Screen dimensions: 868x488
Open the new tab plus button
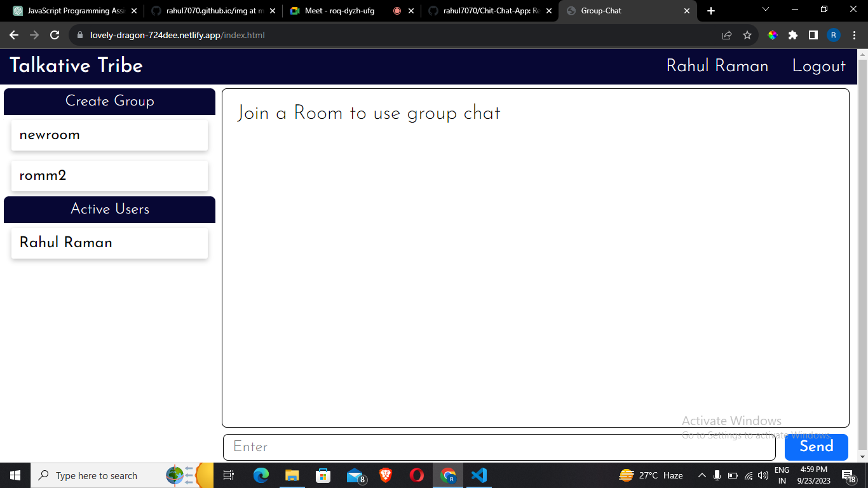(711, 11)
